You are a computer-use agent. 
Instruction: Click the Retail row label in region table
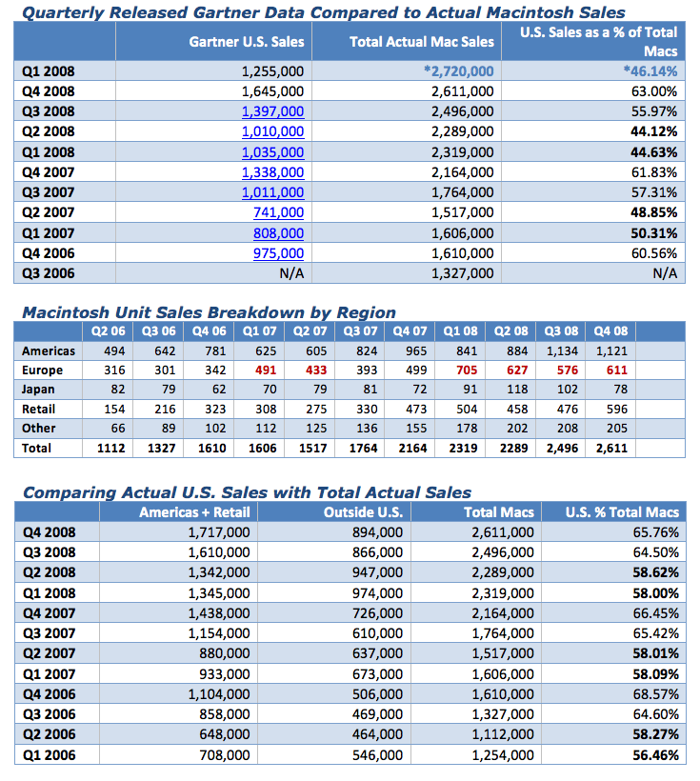[x=38, y=409]
